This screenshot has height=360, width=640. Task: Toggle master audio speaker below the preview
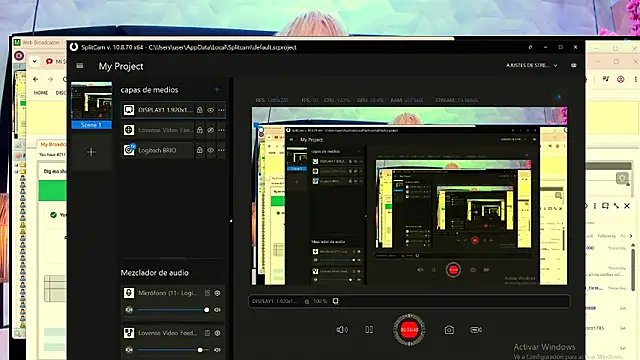342,329
